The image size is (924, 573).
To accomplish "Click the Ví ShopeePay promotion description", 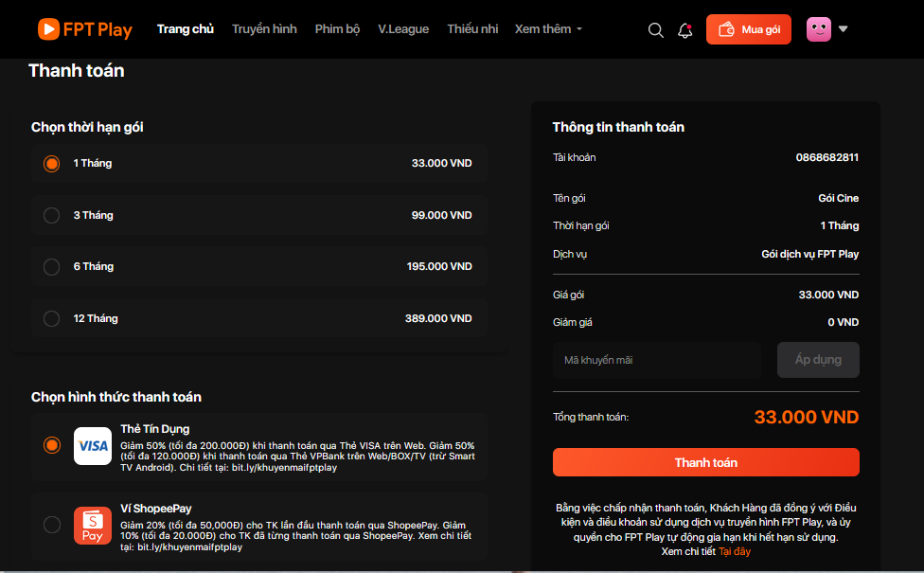I will pyautogui.click(x=295, y=536).
